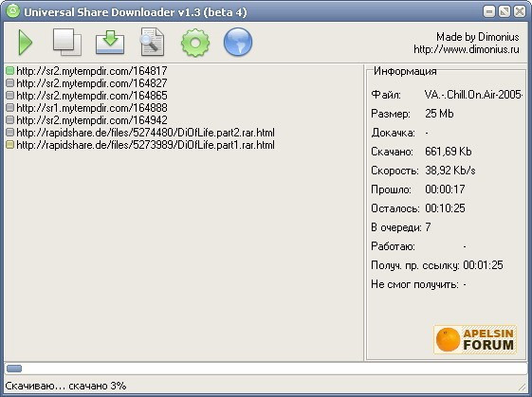Click the status square beside sr2.mytempdir.com/164942
The image size is (532, 397).
click(9, 120)
